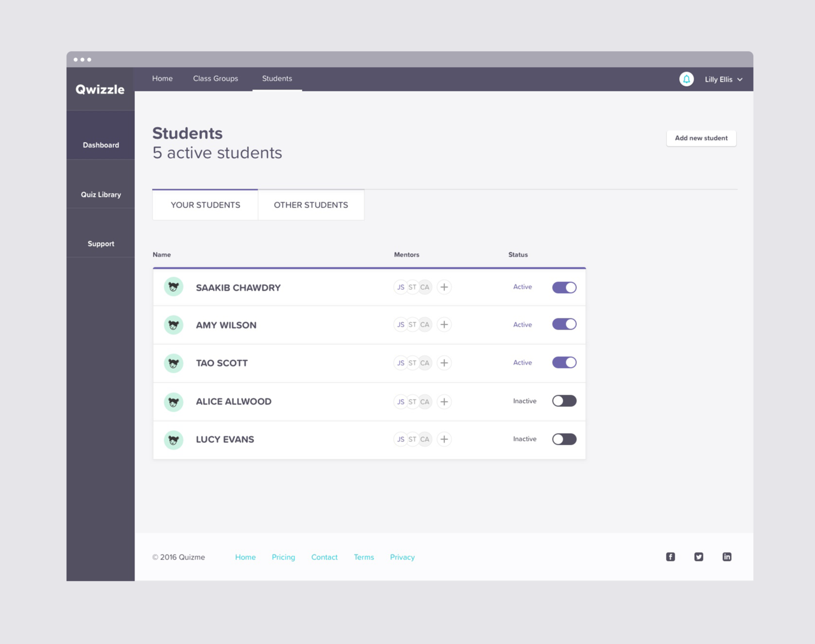Viewport: 815px width, 644px height.
Task: Deactivate Tao Scott with the status toggle
Action: tap(564, 363)
